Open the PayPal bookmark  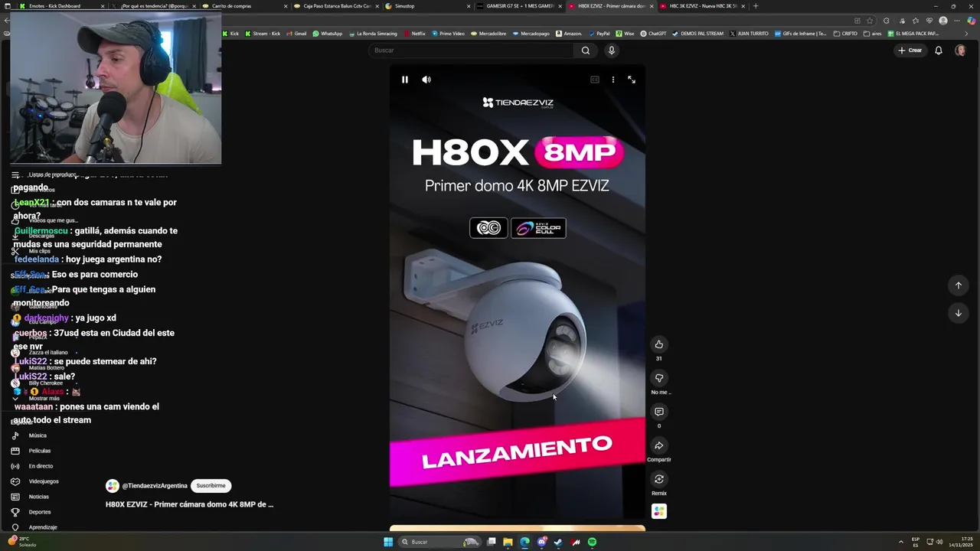click(x=599, y=34)
